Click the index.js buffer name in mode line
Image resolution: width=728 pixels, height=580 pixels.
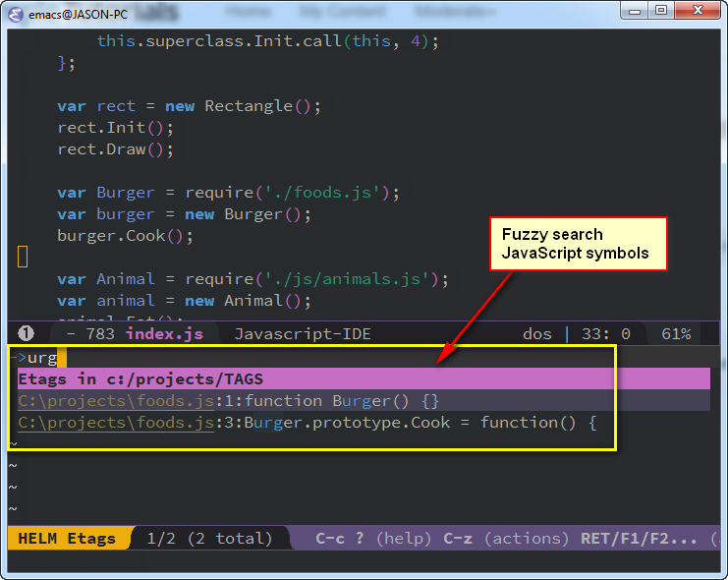pyautogui.click(x=164, y=334)
